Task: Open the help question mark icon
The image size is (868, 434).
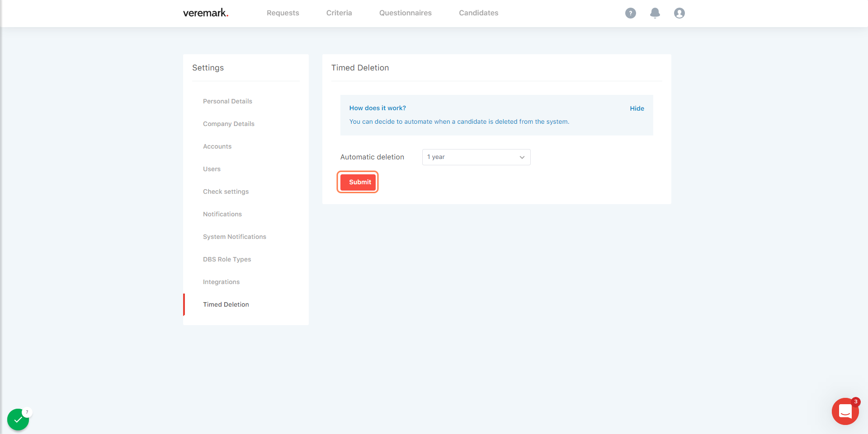Action: tap(630, 13)
